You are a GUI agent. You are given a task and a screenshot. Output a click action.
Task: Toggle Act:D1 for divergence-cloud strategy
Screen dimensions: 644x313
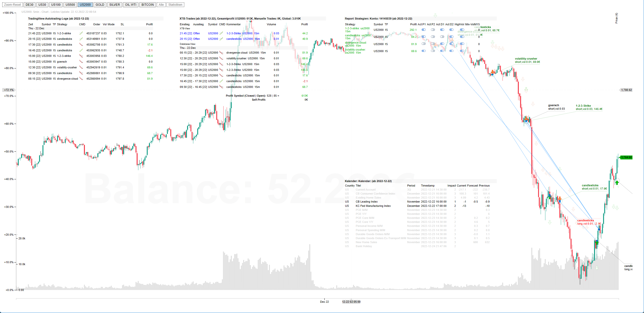pyautogui.click(x=442, y=44)
